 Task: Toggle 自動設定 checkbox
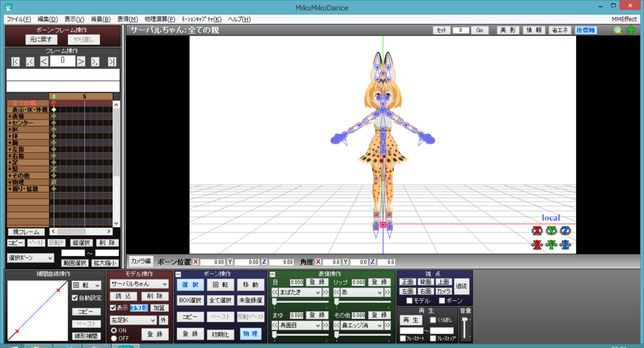(x=75, y=298)
